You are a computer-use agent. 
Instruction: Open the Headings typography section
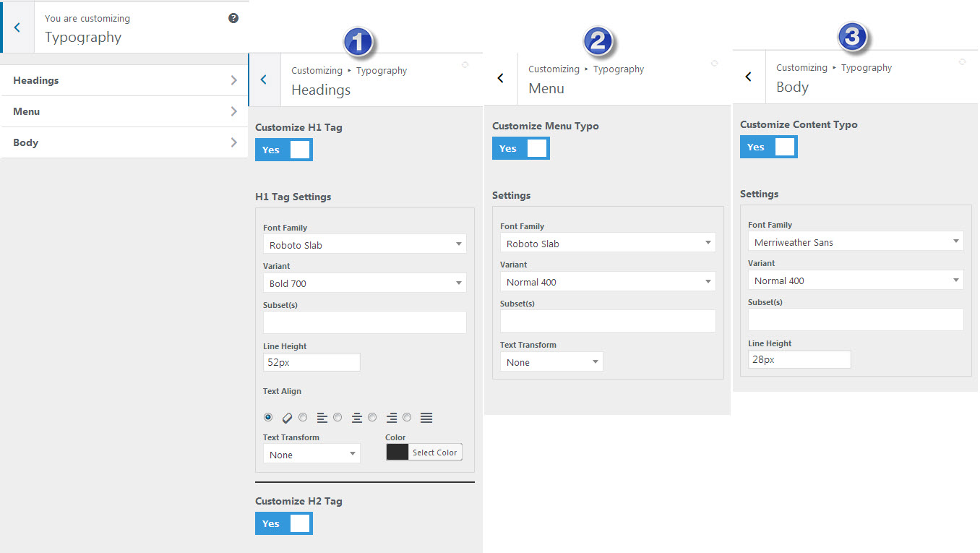point(124,80)
